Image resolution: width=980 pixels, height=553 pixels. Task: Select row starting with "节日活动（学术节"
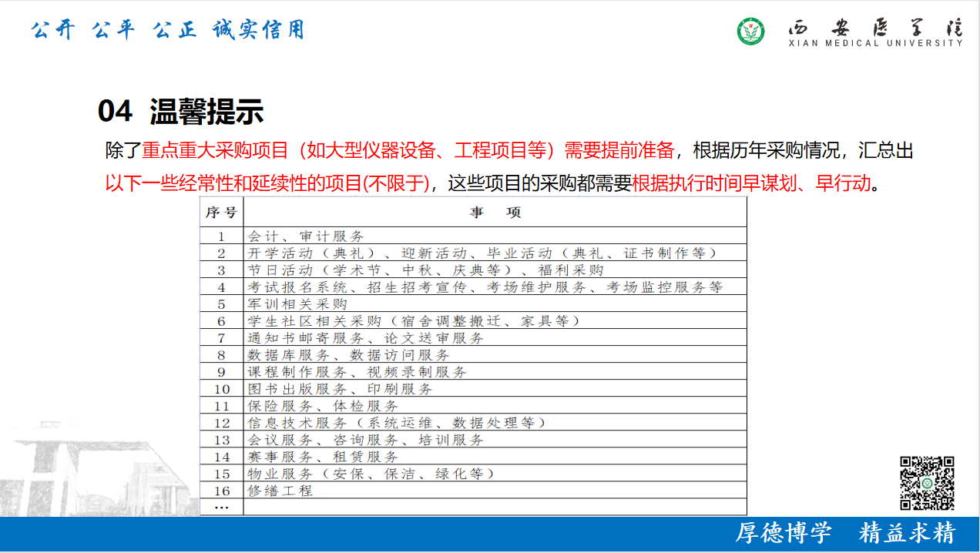click(473, 270)
